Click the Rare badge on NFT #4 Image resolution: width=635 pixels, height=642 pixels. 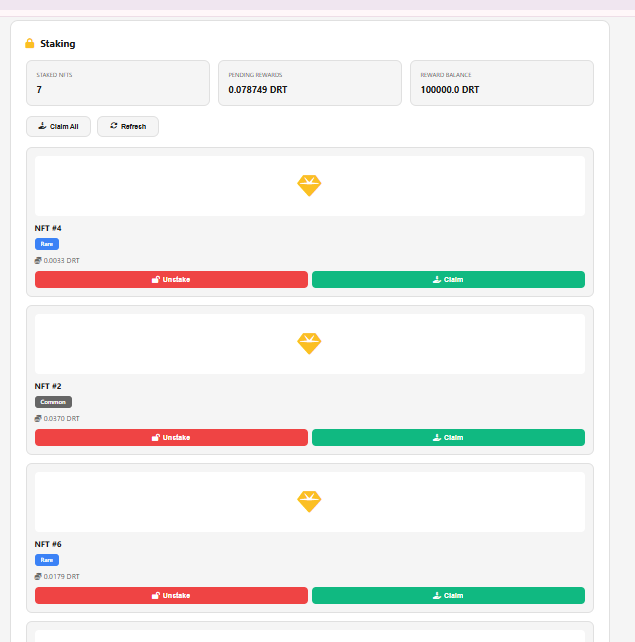47,244
